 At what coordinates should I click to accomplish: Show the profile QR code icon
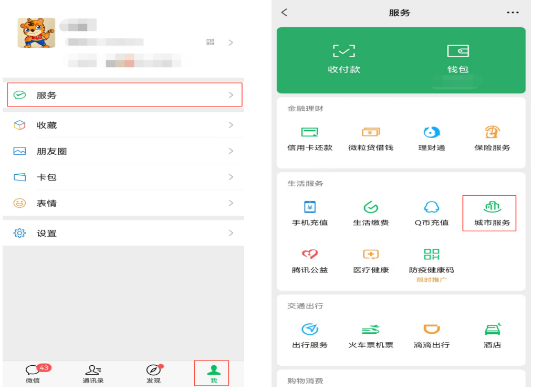click(x=211, y=42)
